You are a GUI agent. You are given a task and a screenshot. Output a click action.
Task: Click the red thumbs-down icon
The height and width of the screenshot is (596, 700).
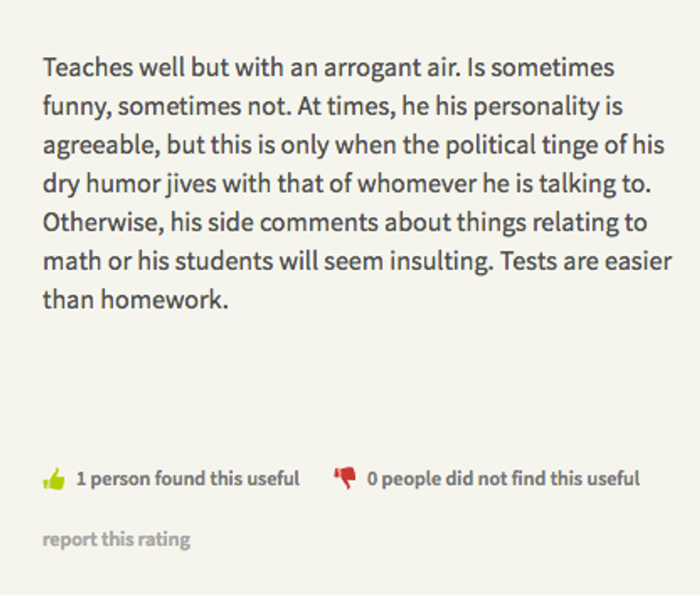(x=345, y=477)
